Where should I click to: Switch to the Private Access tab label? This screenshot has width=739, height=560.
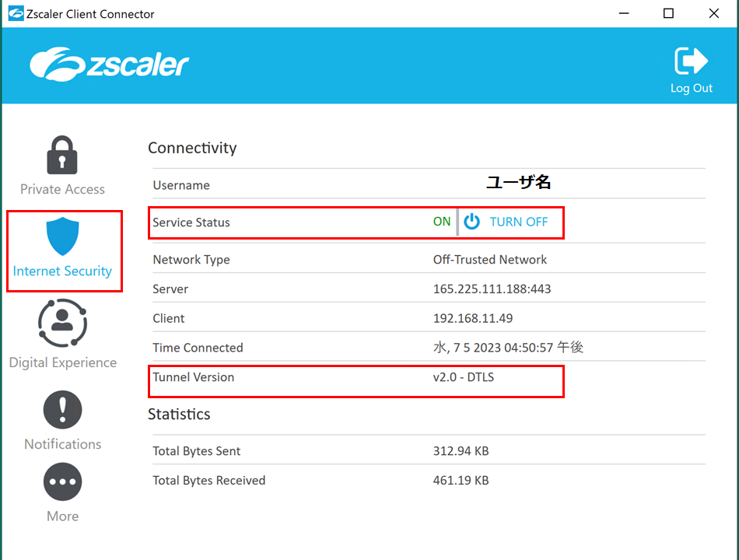[x=62, y=189]
